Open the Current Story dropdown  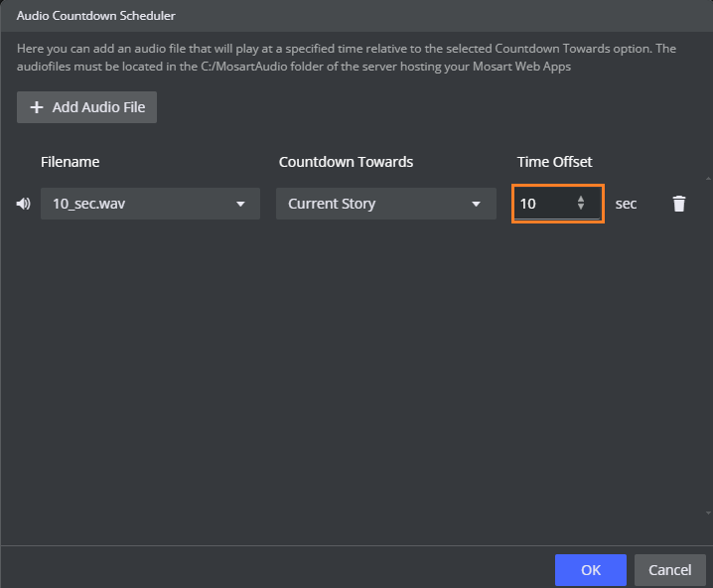point(374,204)
